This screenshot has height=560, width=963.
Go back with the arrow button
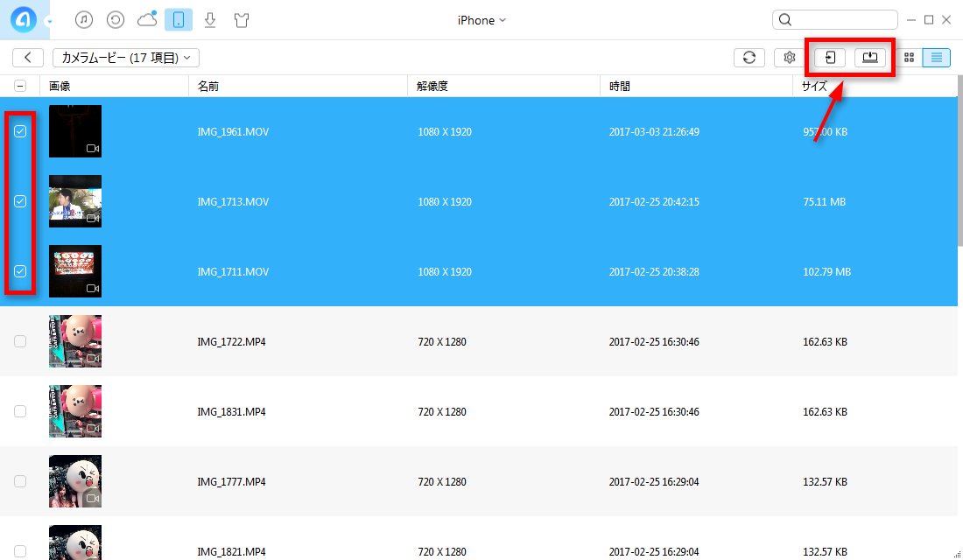tap(28, 57)
